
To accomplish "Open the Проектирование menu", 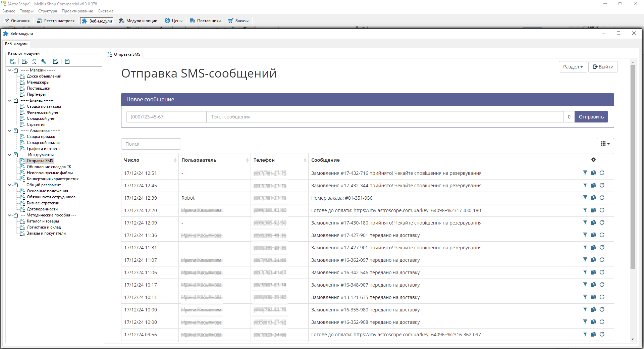I will [x=77, y=11].
